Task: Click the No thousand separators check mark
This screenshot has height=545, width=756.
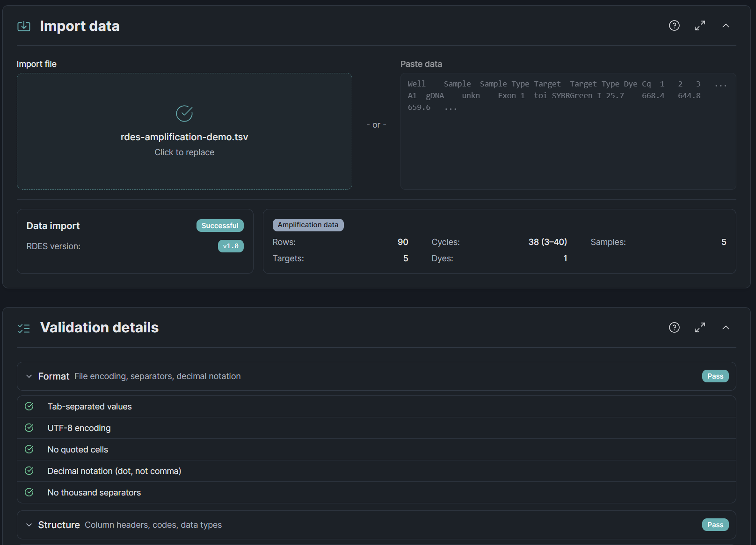Action: coord(29,492)
